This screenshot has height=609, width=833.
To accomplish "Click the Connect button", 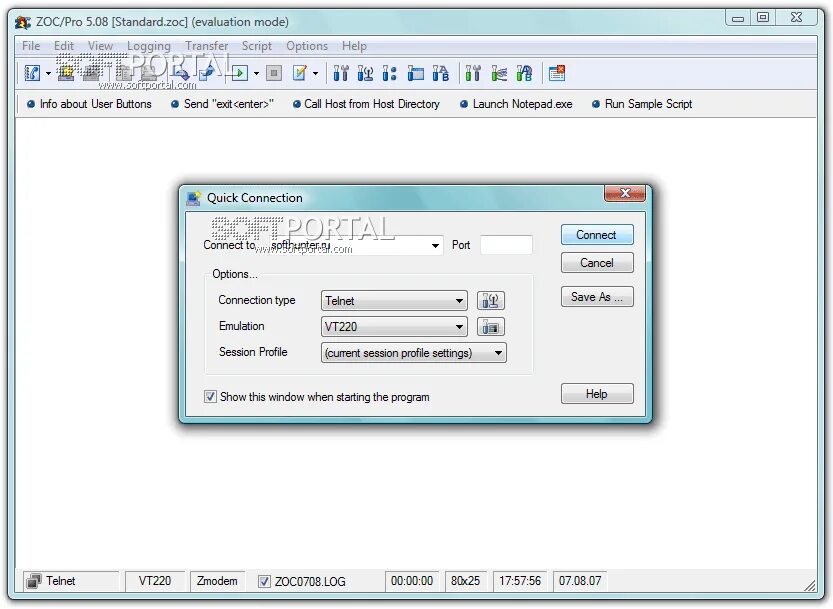I will (597, 235).
